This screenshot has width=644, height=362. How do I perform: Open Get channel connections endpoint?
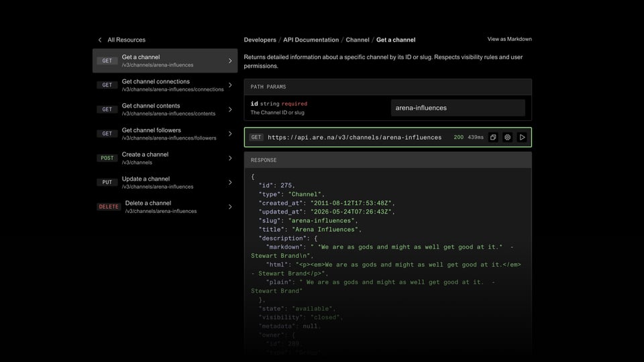click(165, 85)
